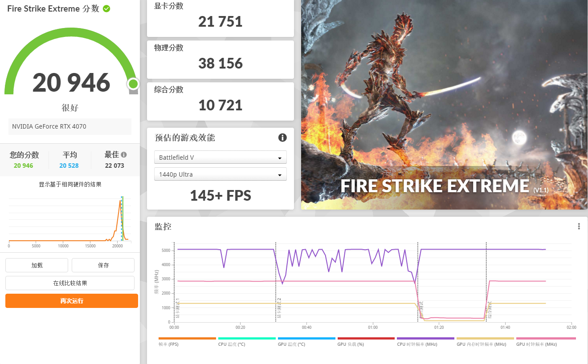Click the 监控 panel heading

click(x=163, y=226)
